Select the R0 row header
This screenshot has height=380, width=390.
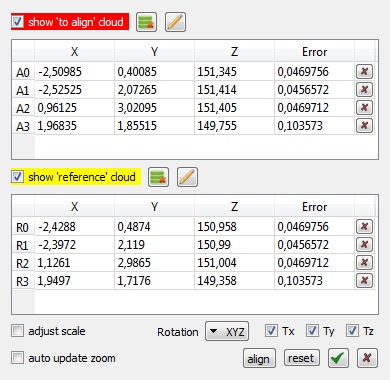click(23, 227)
